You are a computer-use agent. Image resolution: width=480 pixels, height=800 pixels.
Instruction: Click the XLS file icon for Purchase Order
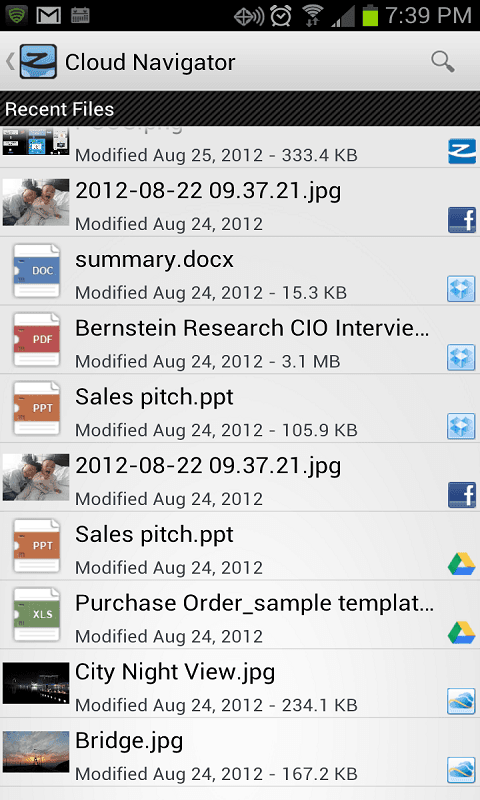point(36,615)
